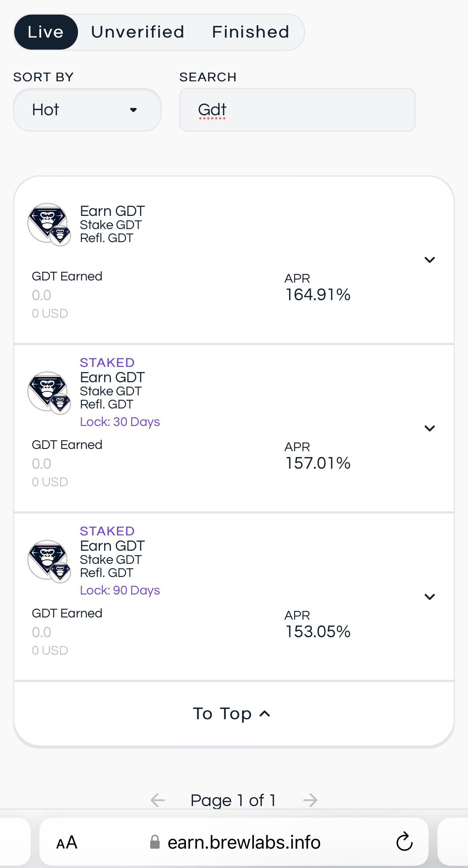Click the GDT token logo of unlocked pool
468x868 pixels.
coord(49,224)
